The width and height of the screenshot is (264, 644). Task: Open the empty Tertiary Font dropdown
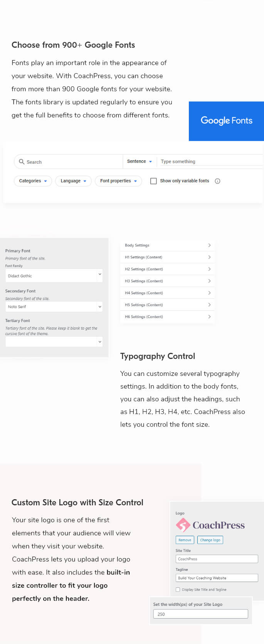54,342
